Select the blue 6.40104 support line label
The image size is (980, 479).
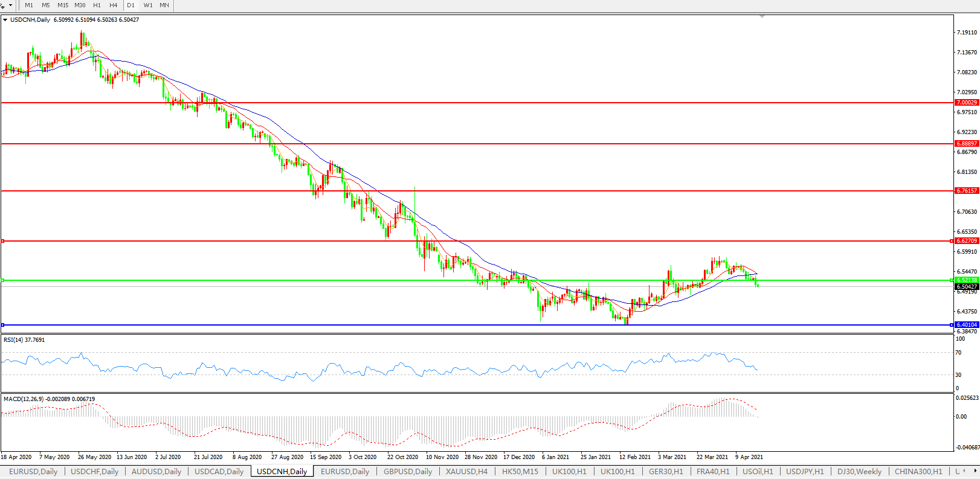tap(966, 325)
